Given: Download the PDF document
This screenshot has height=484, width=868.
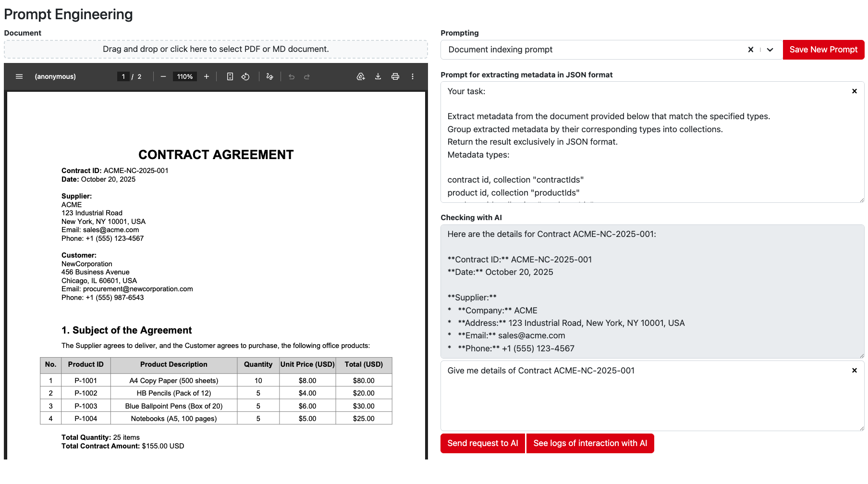Looking at the screenshot, I should click(x=378, y=76).
